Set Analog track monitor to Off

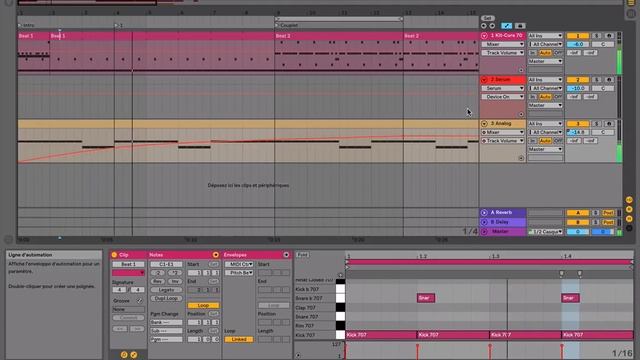coord(558,140)
